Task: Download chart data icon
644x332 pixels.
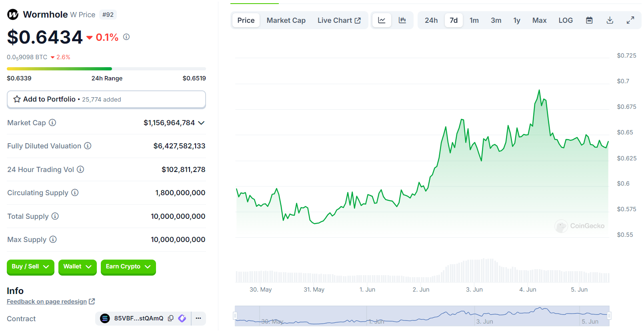Action: (610, 20)
